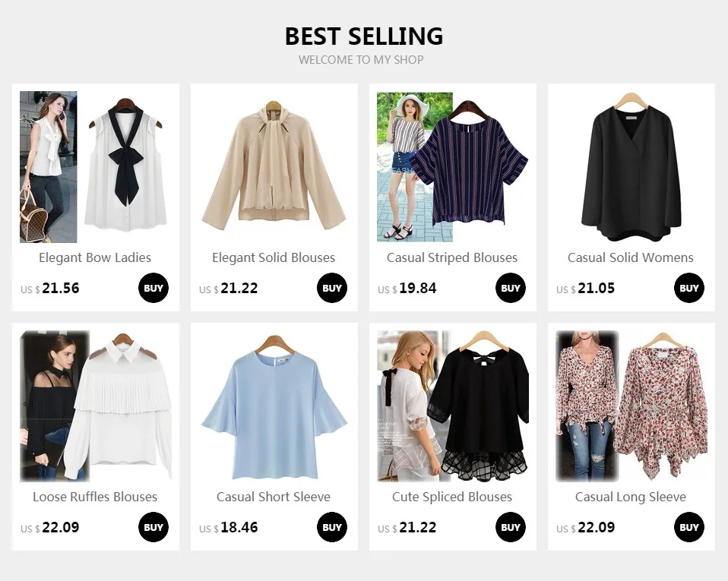
Task: Open the beige solid blouse image
Action: [274, 167]
